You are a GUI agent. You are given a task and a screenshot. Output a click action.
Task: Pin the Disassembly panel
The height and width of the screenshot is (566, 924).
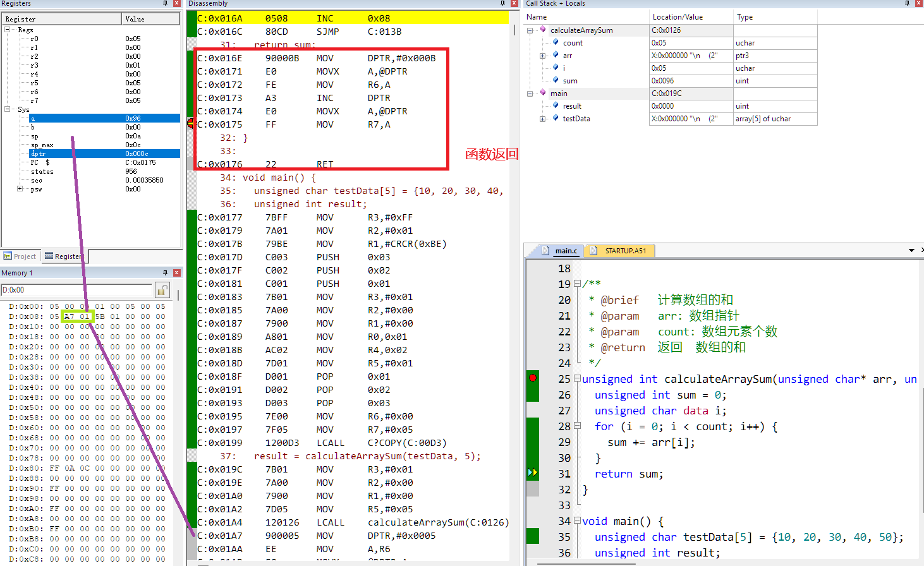pyautogui.click(x=503, y=4)
